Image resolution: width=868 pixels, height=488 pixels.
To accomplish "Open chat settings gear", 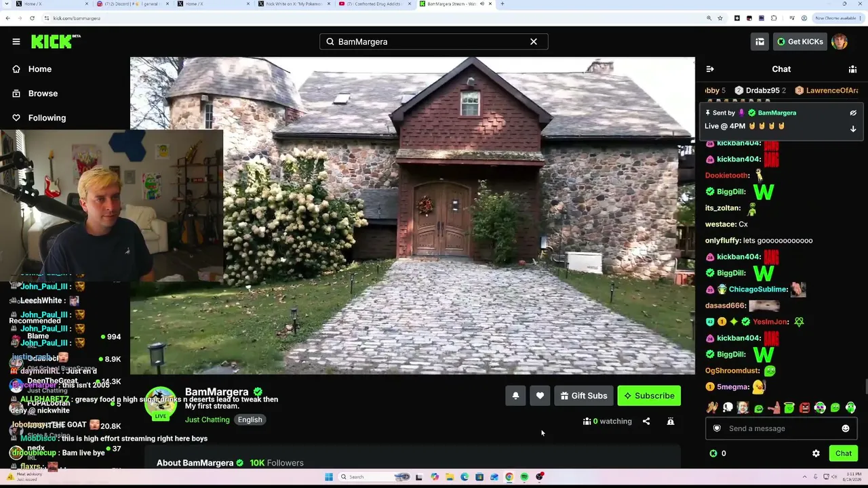I will point(816,453).
